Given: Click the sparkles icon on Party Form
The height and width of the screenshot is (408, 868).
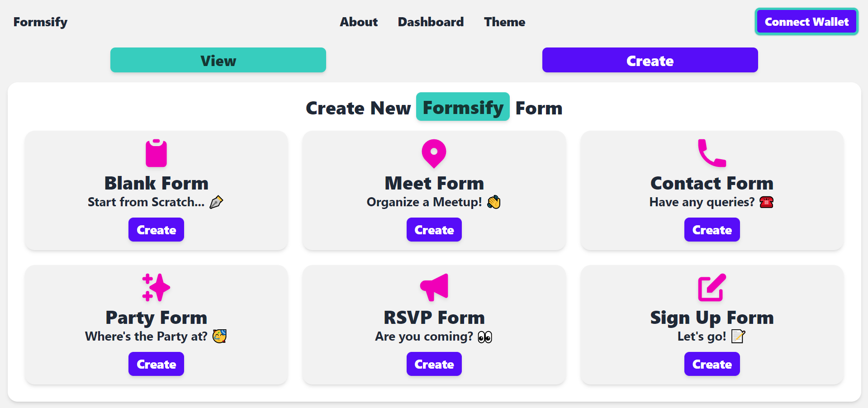Looking at the screenshot, I should (x=156, y=287).
